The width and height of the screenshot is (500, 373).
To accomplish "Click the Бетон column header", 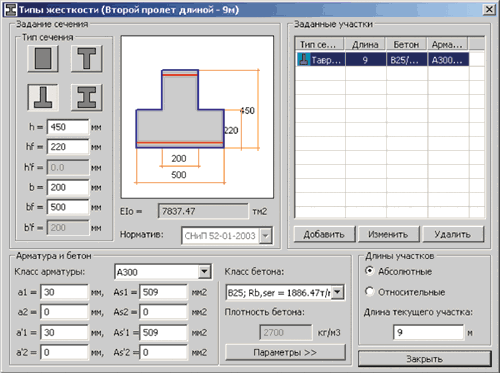I will [x=406, y=44].
